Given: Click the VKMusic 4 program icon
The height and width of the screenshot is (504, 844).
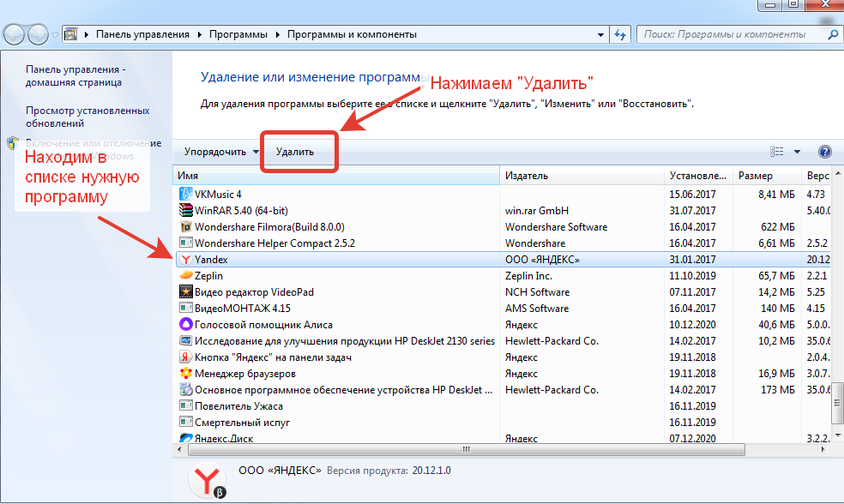Looking at the screenshot, I should (x=186, y=195).
